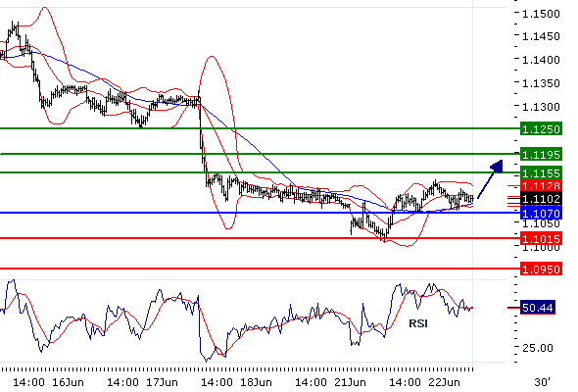This screenshot has width=578, height=392.
Task: Click the 1.1500 price axis label
Action: pyautogui.click(x=541, y=14)
